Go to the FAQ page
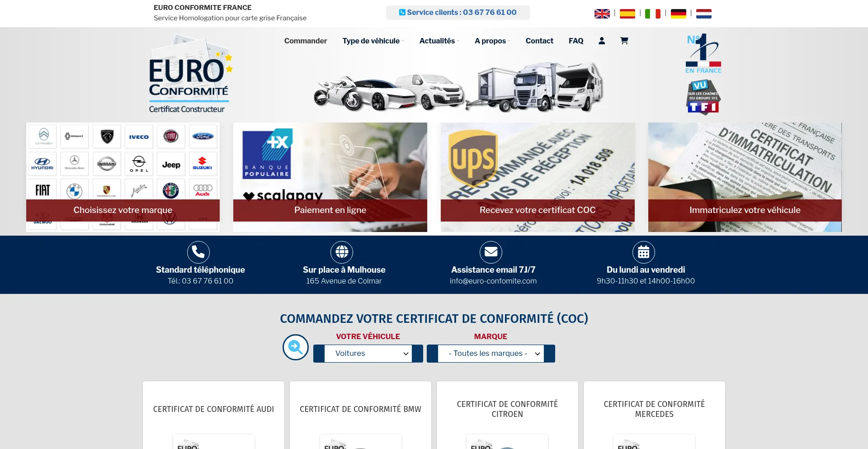The image size is (868, 449). (576, 41)
